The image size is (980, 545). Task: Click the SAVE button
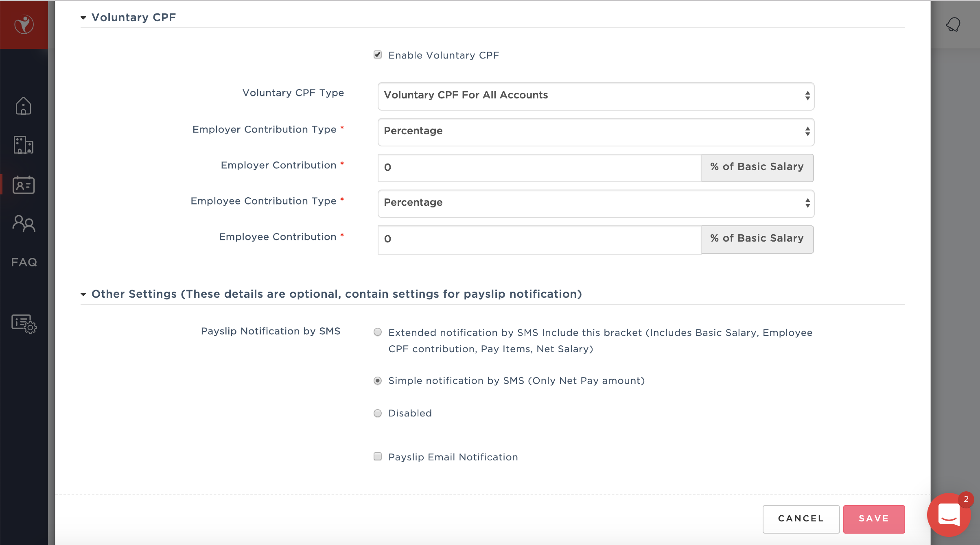tap(874, 519)
